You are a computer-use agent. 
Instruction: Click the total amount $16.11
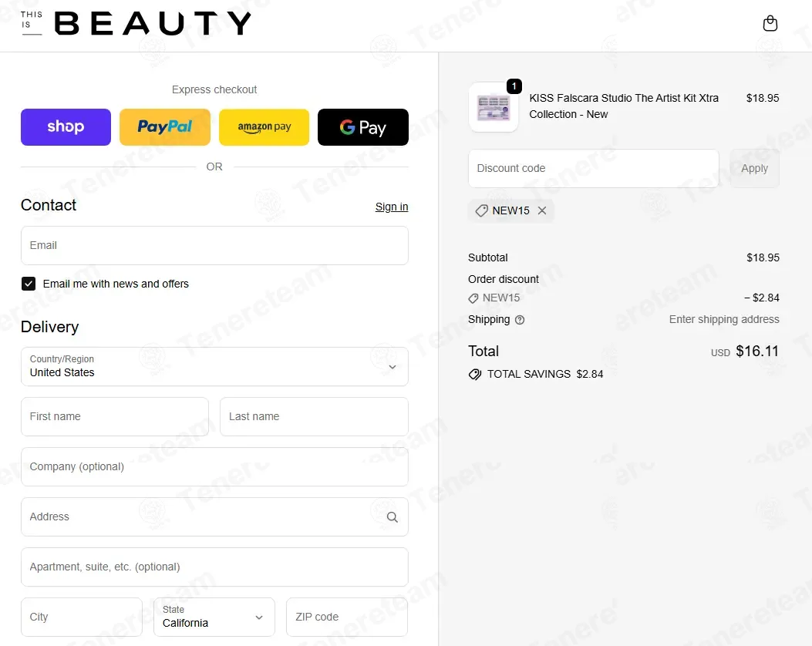coord(757,352)
